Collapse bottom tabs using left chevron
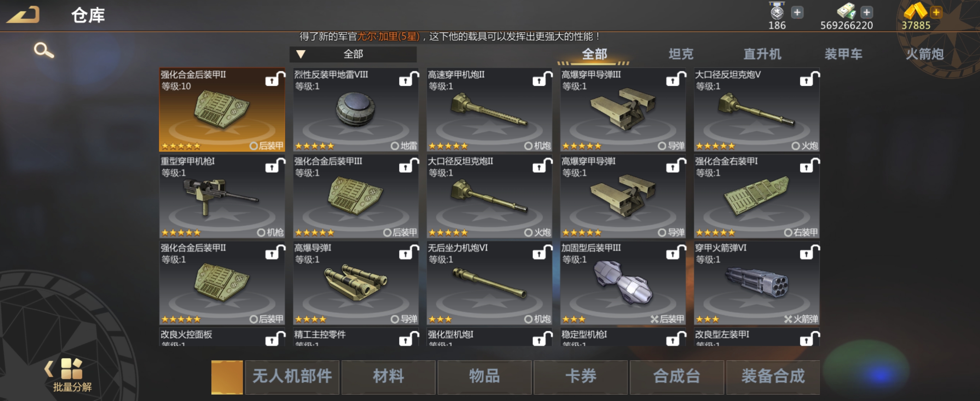This screenshot has height=401, width=980. pyautogui.click(x=48, y=369)
